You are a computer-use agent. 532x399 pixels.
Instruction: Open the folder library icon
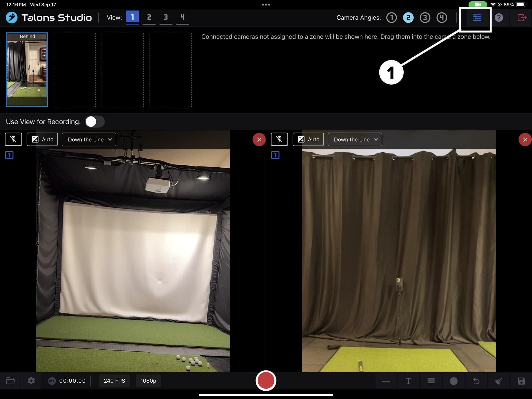(10, 381)
